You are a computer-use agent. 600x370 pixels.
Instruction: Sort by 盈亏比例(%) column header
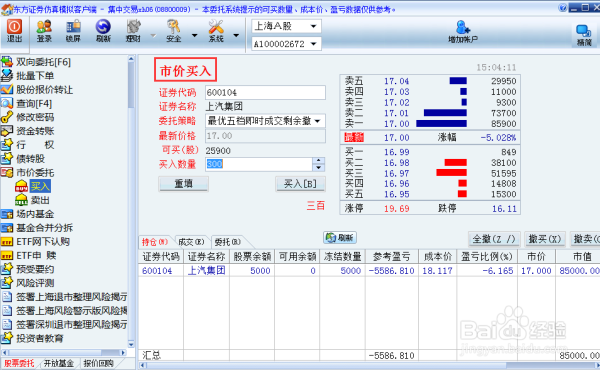click(x=486, y=256)
